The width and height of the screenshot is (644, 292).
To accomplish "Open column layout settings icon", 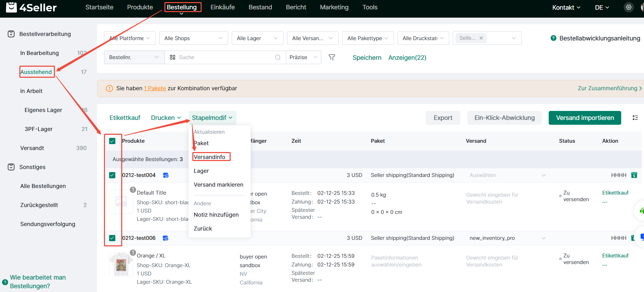I will point(635,118).
